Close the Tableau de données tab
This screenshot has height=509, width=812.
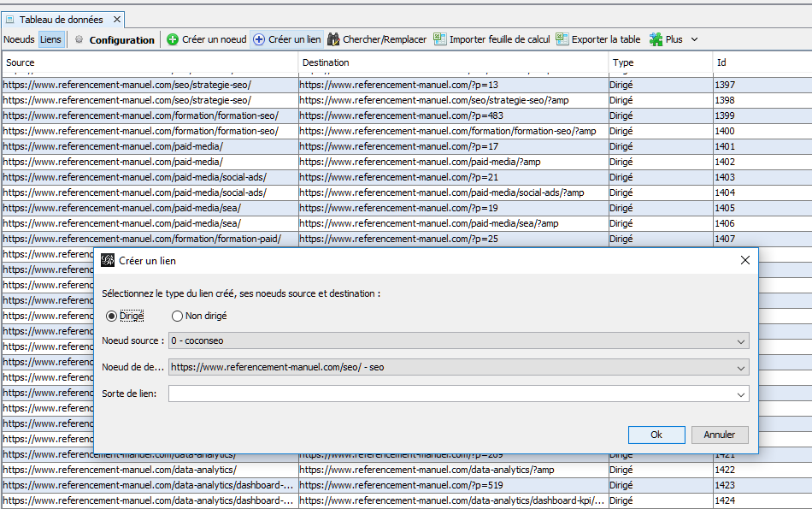[117, 19]
